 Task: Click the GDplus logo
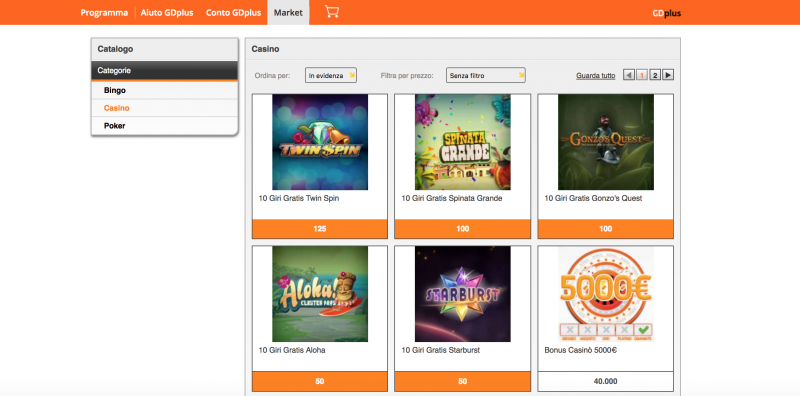point(666,14)
